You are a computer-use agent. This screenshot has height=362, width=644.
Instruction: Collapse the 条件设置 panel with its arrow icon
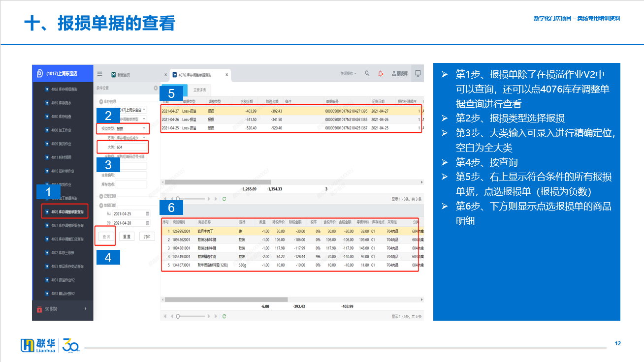coord(156,88)
